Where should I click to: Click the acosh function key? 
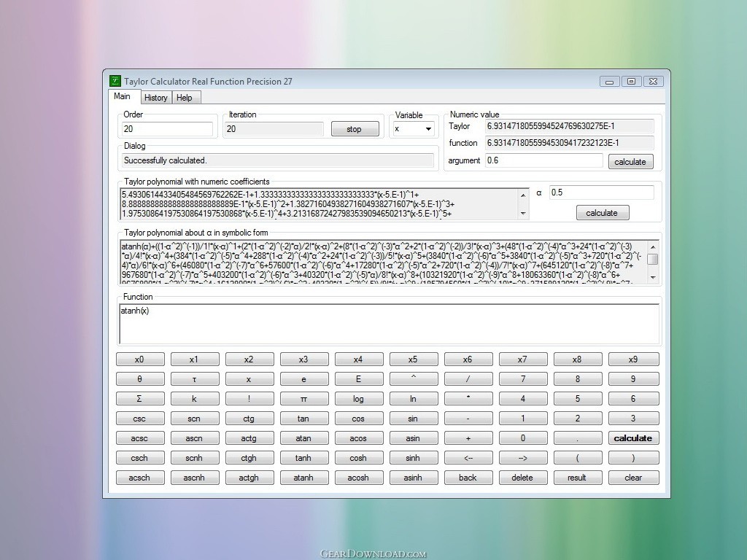click(x=359, y=478)
